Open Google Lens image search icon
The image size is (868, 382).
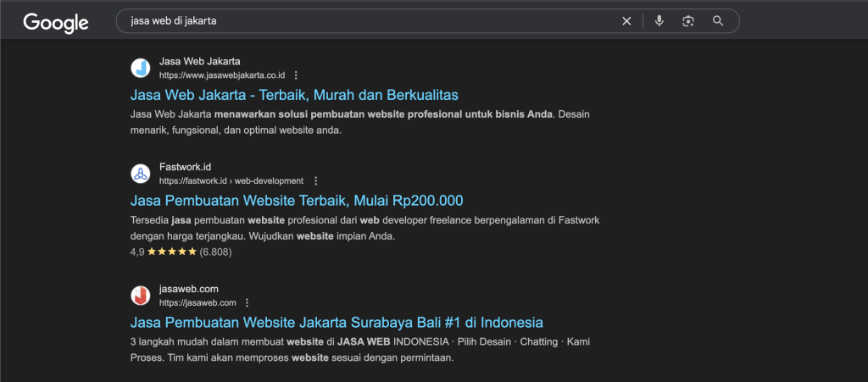click(x=688, y=21)
